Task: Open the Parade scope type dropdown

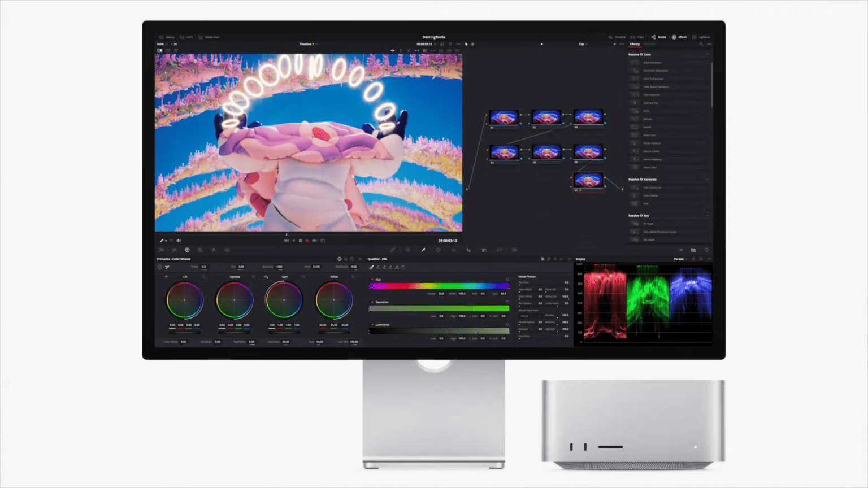Action: pos(680,259)
